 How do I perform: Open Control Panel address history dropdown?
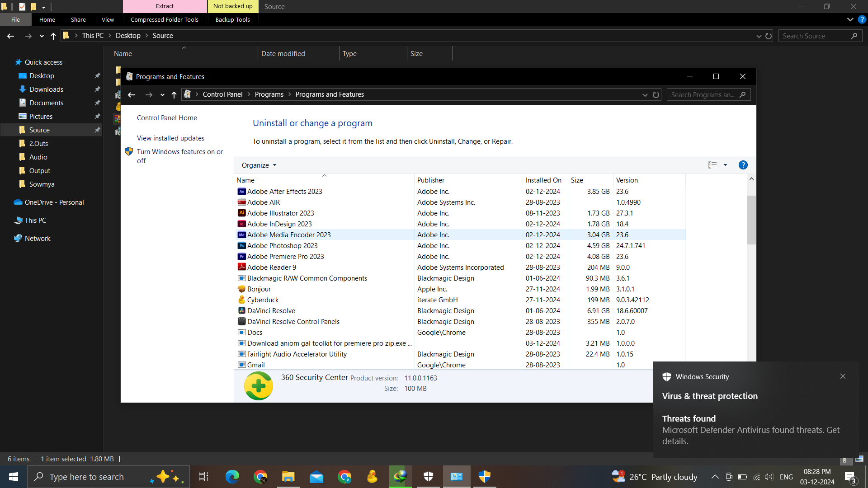[x=645, y=94]
